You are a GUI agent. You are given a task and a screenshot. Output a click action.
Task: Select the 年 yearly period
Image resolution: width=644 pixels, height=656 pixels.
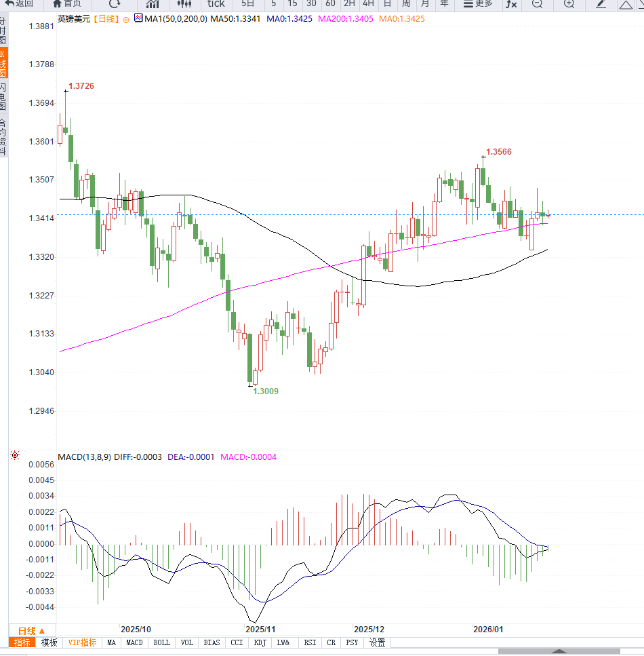pos(444,4)
